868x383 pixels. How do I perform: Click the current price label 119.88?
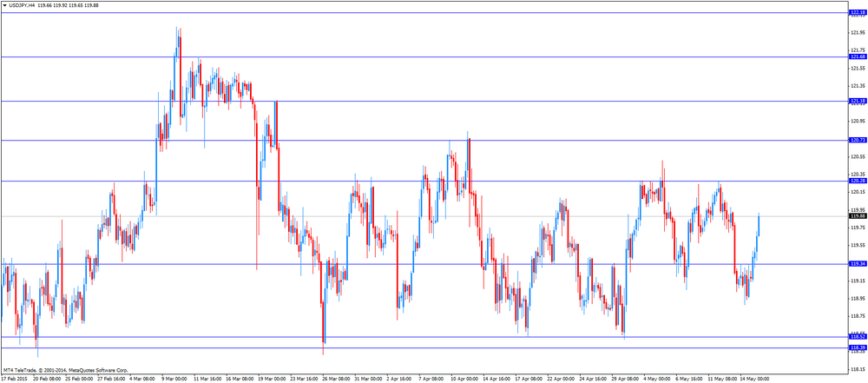pos(858,216)
